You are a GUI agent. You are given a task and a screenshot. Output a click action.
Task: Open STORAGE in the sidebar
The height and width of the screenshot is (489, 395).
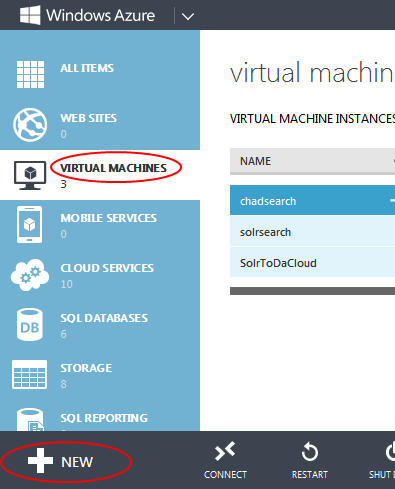(86, 368)
